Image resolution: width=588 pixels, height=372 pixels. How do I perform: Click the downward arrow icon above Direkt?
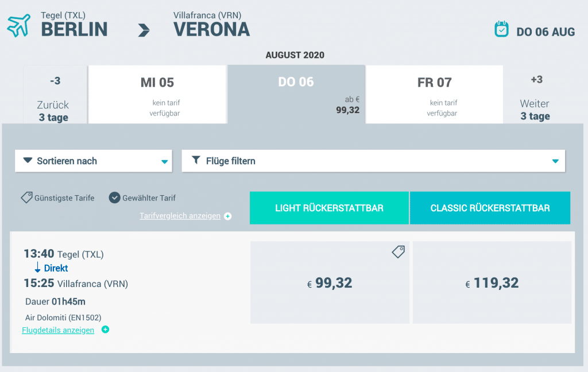(37, 268)
